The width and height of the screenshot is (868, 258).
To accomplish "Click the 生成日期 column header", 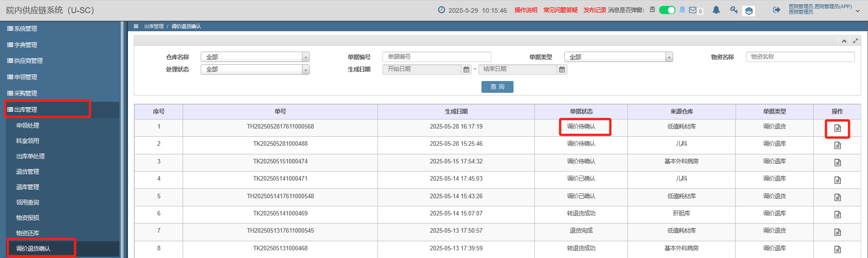I will tap(456, 111).
